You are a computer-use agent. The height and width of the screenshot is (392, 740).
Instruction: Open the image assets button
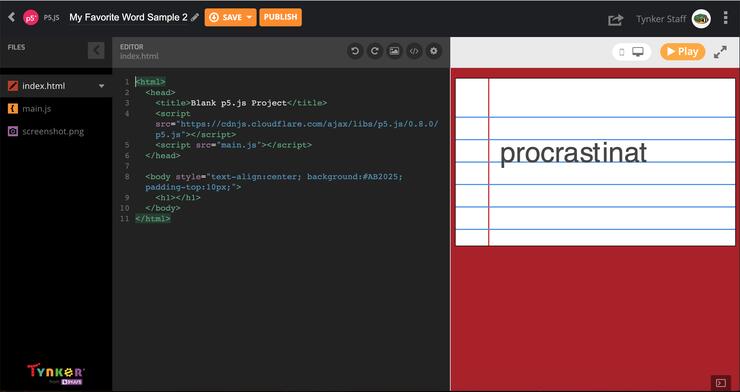pyautogui.click(x=395, y=51)
